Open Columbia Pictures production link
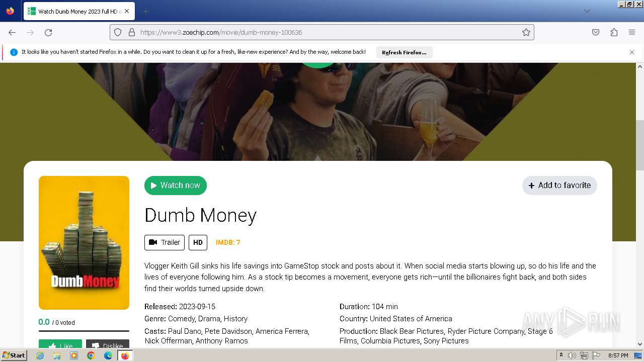Screen dimensions: 644x362 [390, 341]
